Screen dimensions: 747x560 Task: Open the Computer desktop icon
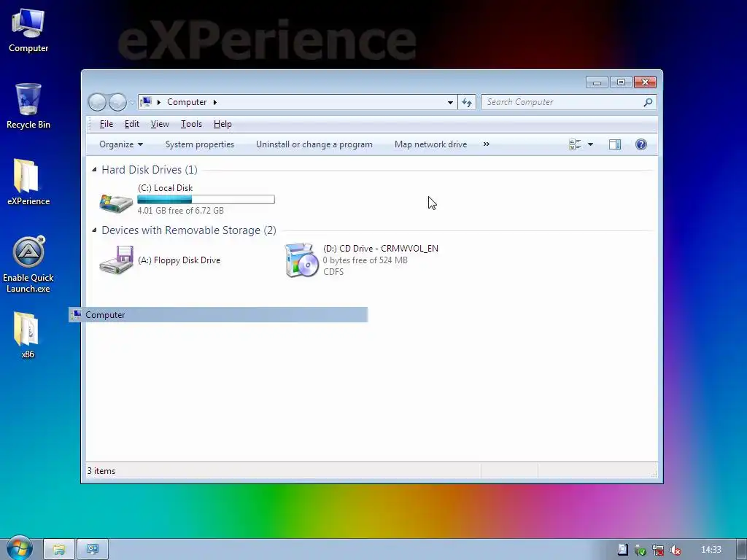click(28, 30)
